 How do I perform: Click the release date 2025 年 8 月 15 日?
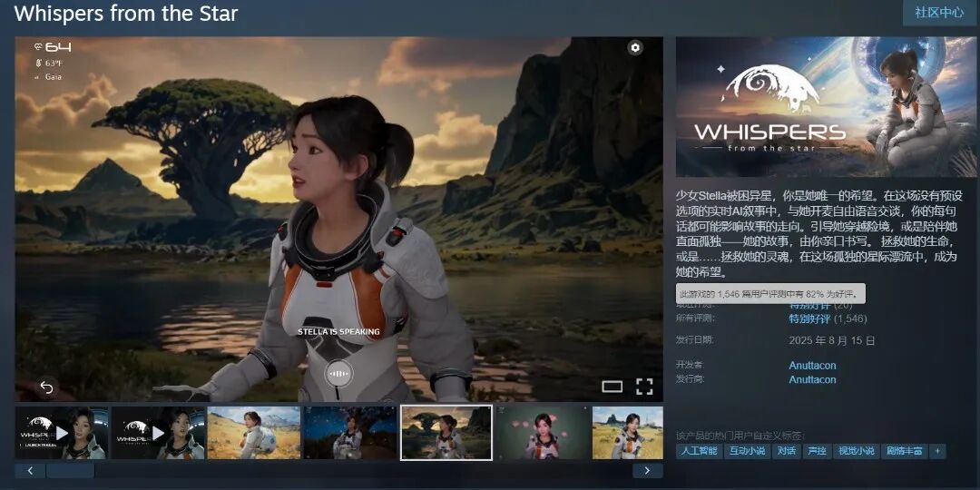[x=832, y=341]
